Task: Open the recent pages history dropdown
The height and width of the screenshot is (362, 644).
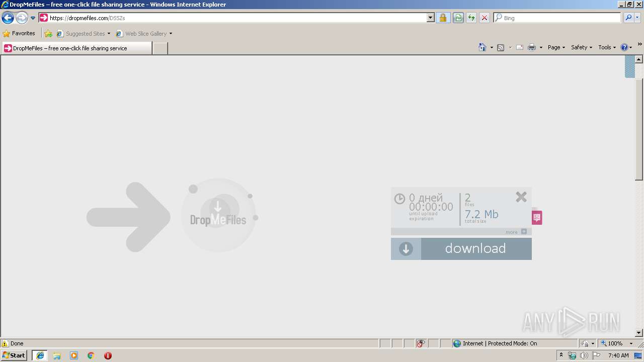Action: pyautogui.click(x=33, y=18)
